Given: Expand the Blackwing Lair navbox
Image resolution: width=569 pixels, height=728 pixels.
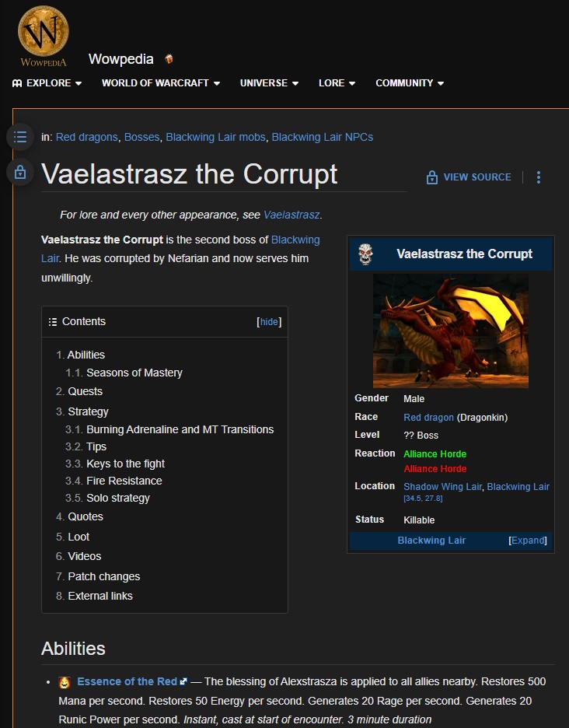Looking at the screenshot, I should [528, 541].
